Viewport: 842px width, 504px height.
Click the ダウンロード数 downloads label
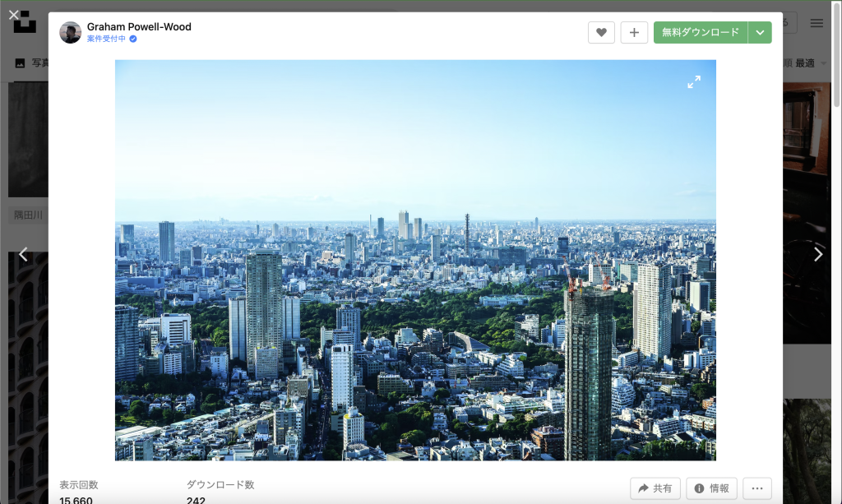tap(220, 484)
